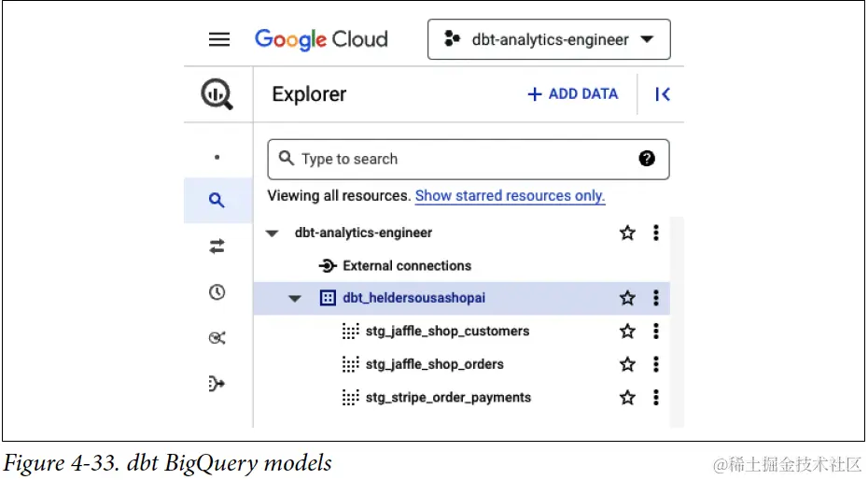Open the hamburger navigation menu
Screen dimensions: 868x480
click(219, 39)
